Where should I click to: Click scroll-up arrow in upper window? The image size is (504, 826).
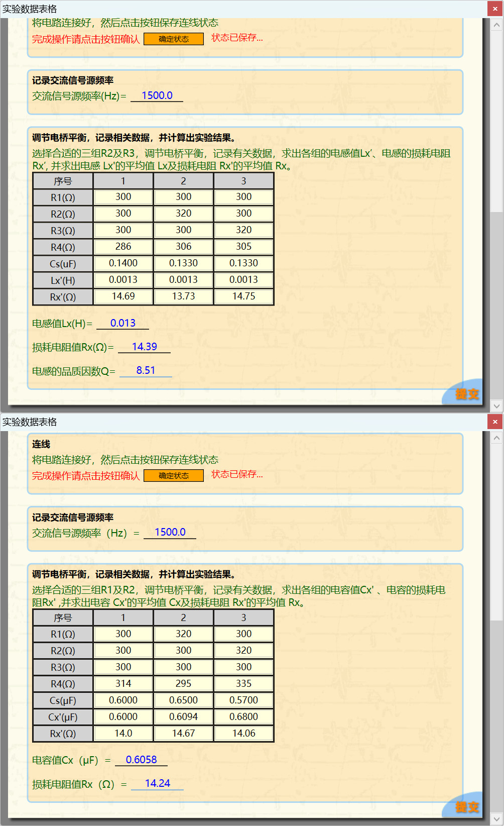(x=496, y=25)
